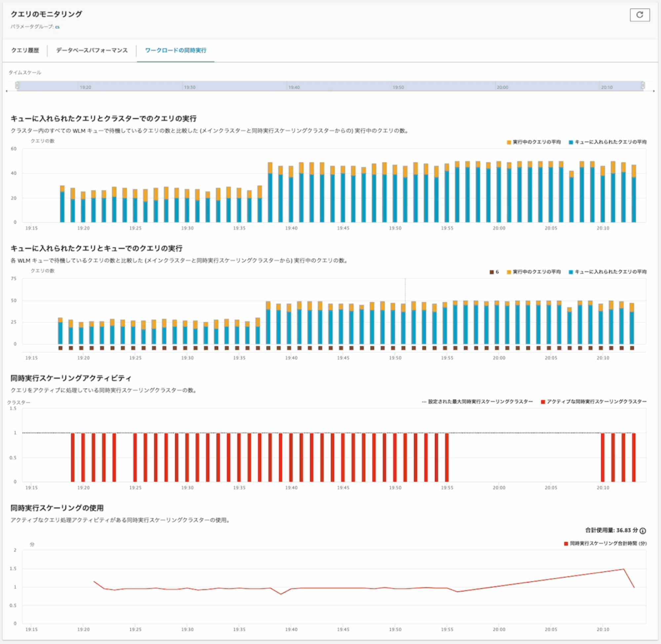This screenshot has height=644, width=661.
Task: Click 19:30 marker on timescale bar
Action: coord(189,87)
